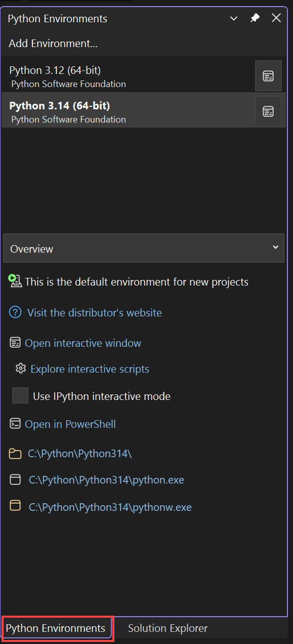Pin the Python Environments window

pyautogui.click(x=255, y=18)
